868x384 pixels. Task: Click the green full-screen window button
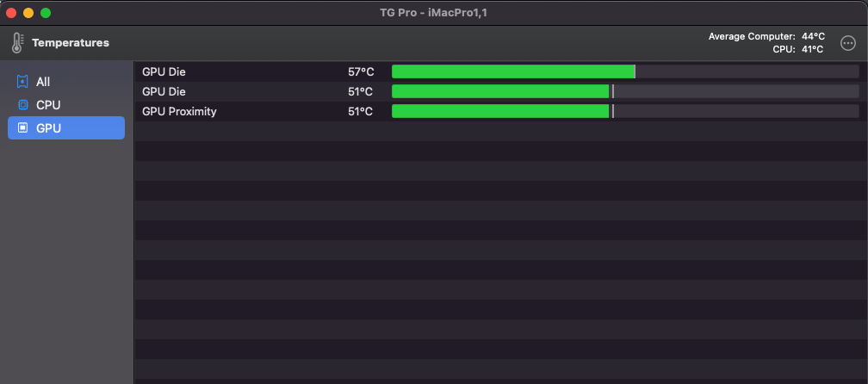pos(46,12)
